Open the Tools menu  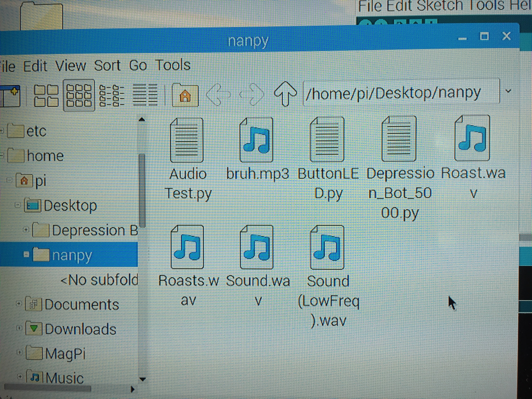[173, 65]
